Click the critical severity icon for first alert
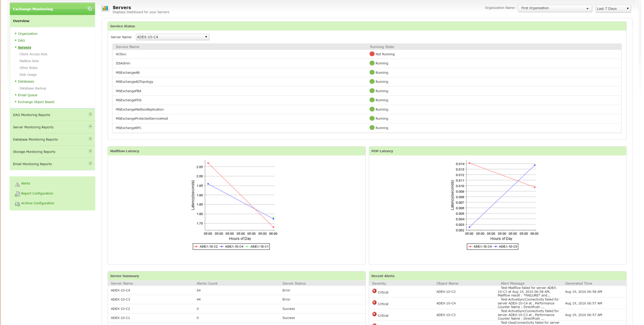This screenshot has width=644, height=325. coord(374,291)
